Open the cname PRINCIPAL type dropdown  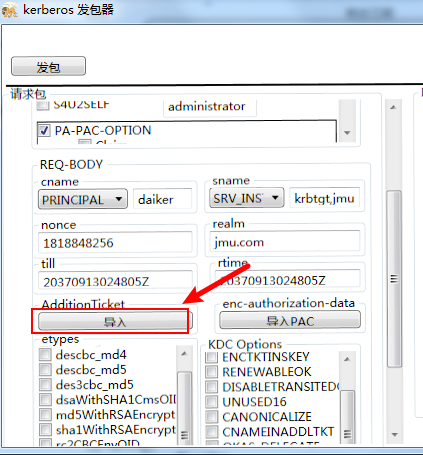[83, 199]
